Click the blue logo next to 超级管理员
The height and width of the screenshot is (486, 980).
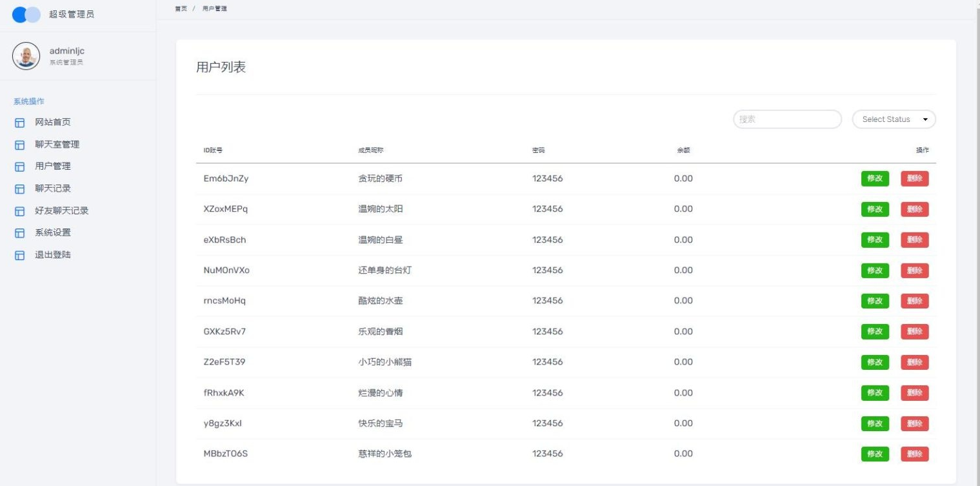click(x=26, y=14)
